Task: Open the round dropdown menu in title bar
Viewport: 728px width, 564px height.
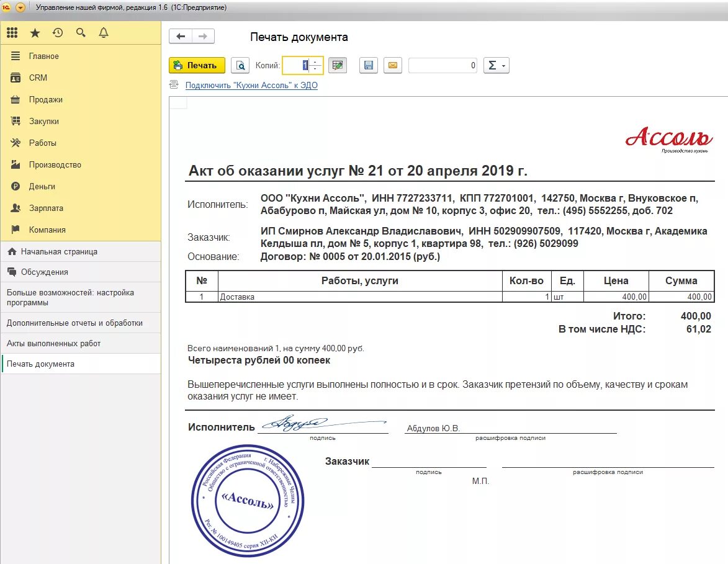Action: pyautogui.click(x=20, y=7)
